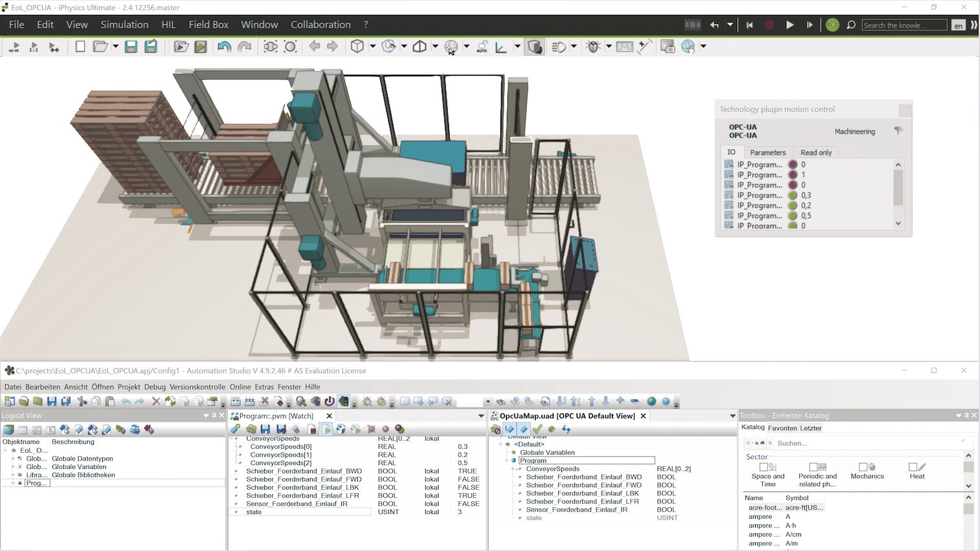
Task: Click the undo arrow in iPhysics toolbar
Action: (x=224, y=47)
